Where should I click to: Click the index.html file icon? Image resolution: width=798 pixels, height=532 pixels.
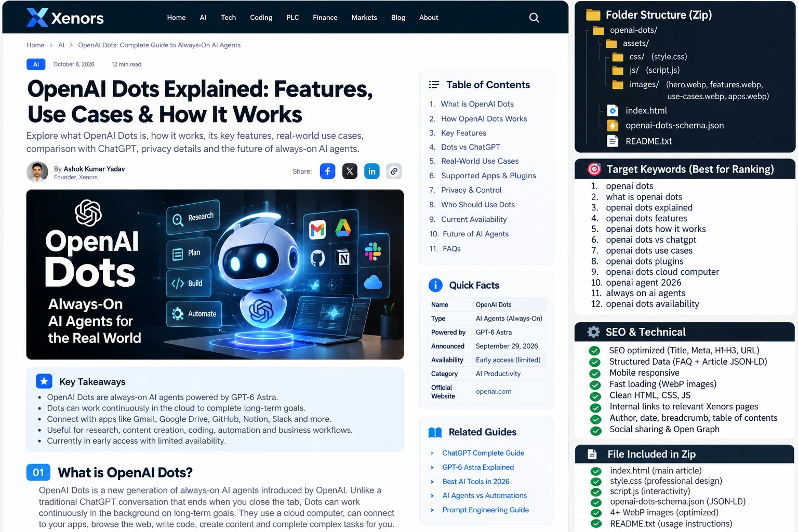613,111
